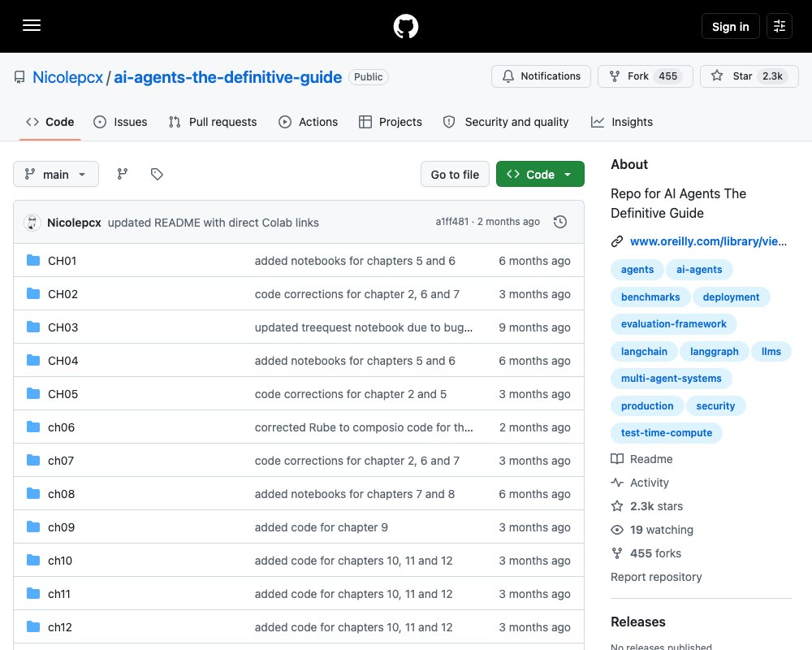Open the Pull requests tab
The height and width of the screenshot is (650, 812).
(213, 122)
